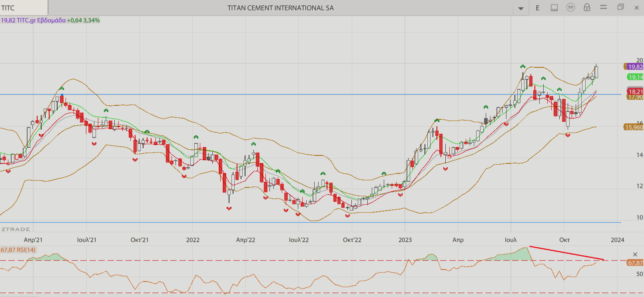
Task: Click the purple 19,82 price tag
Action: tap(634, 67)
